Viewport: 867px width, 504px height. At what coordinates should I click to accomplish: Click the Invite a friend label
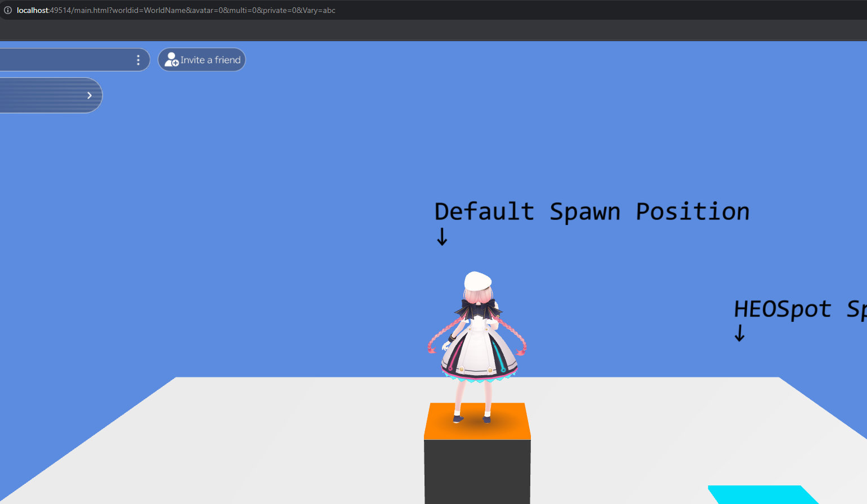coord(211,60)
